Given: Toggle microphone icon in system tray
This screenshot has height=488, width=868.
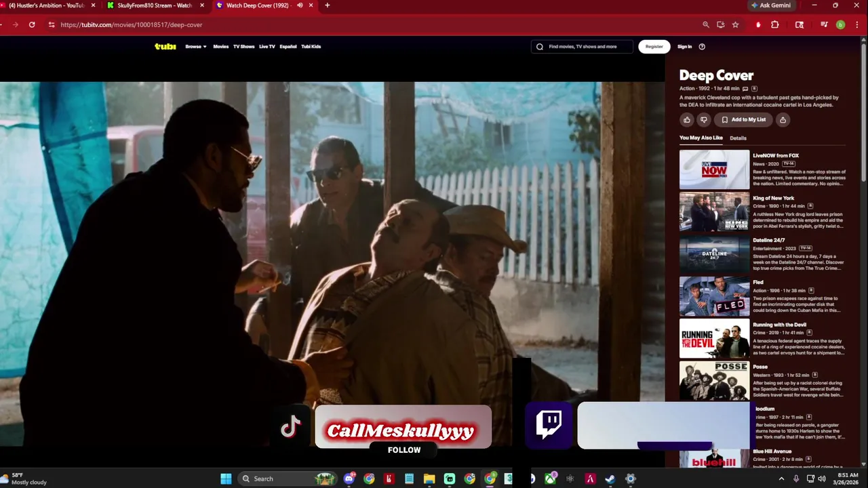Looking at the screenshot, I should pos(796,479).
